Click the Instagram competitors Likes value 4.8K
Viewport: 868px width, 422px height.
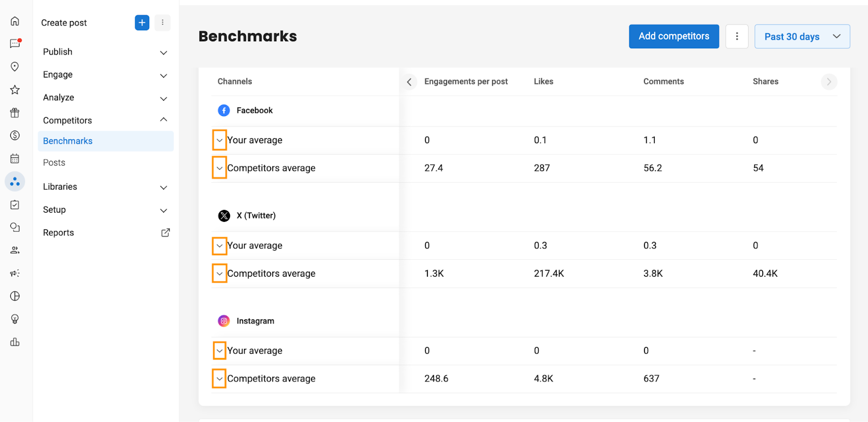(544, 379)
